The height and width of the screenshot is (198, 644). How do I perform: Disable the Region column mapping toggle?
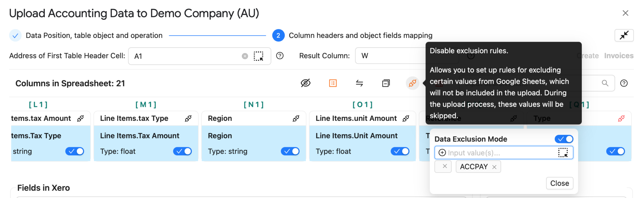(x=290, y=151)
